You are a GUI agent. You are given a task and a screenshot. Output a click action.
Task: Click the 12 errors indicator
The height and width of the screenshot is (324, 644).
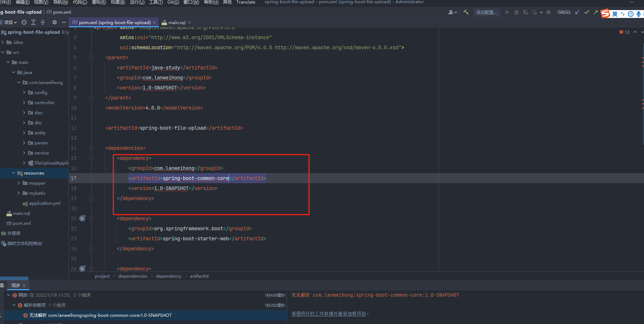(625, 32)
